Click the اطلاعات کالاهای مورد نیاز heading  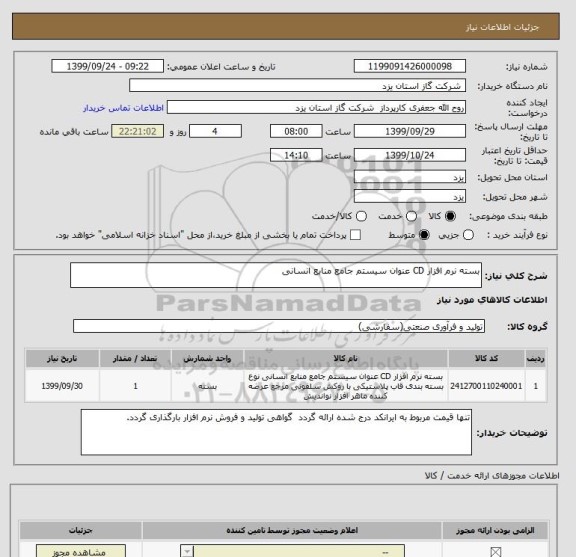click(492, 300)
